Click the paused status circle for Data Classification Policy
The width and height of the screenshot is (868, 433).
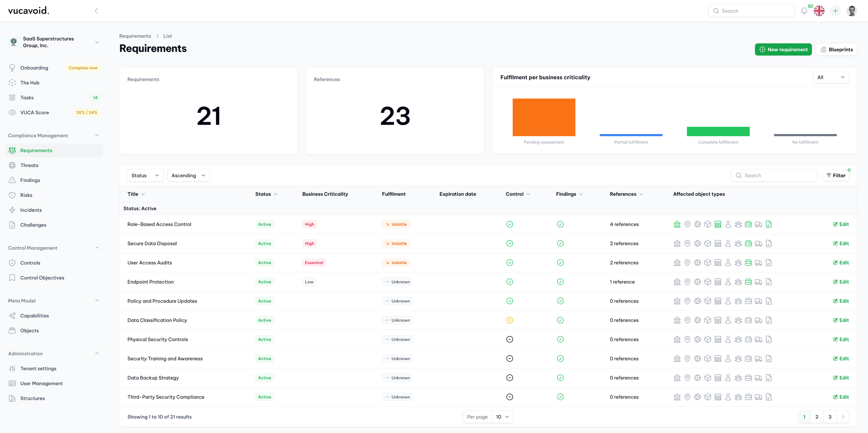[510, 320]
